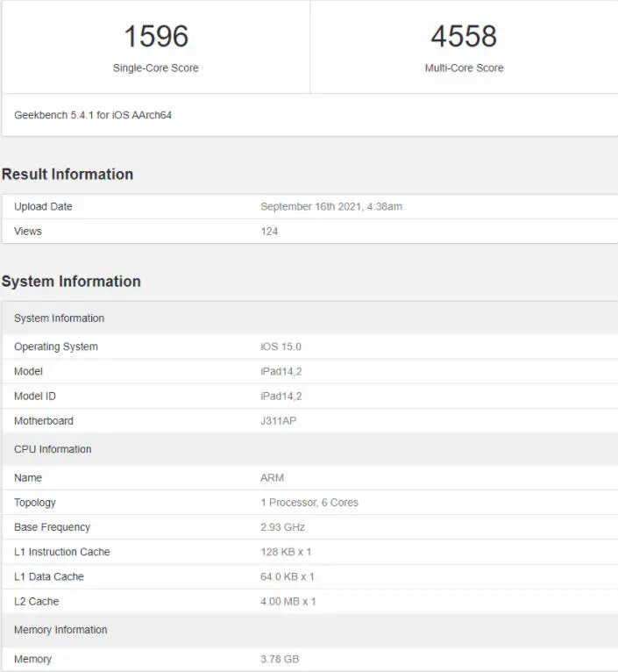The height and width of the screenshot is (672, 618).
Task: Select the Motherboard label
Action: tap(44, 421)
